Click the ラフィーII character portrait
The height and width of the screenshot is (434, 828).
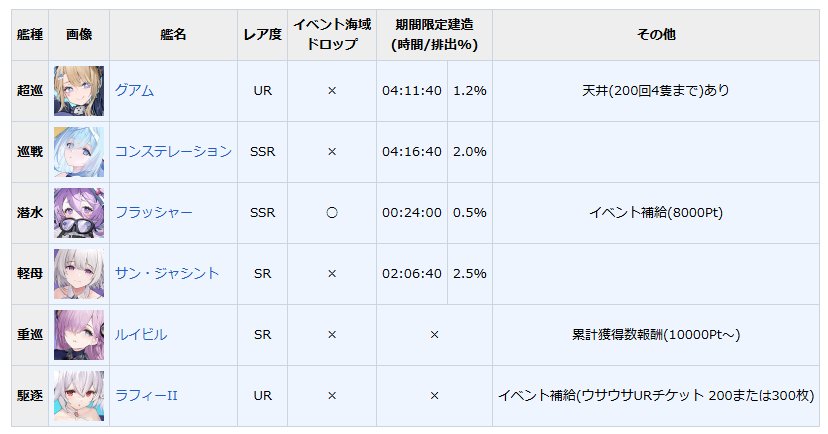coord(79,396)
